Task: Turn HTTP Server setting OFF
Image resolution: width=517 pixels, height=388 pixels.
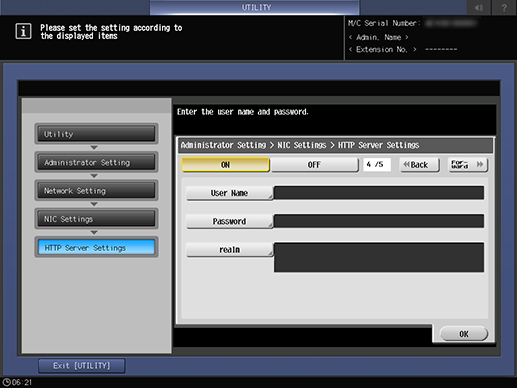Action: tap(314, 165)
